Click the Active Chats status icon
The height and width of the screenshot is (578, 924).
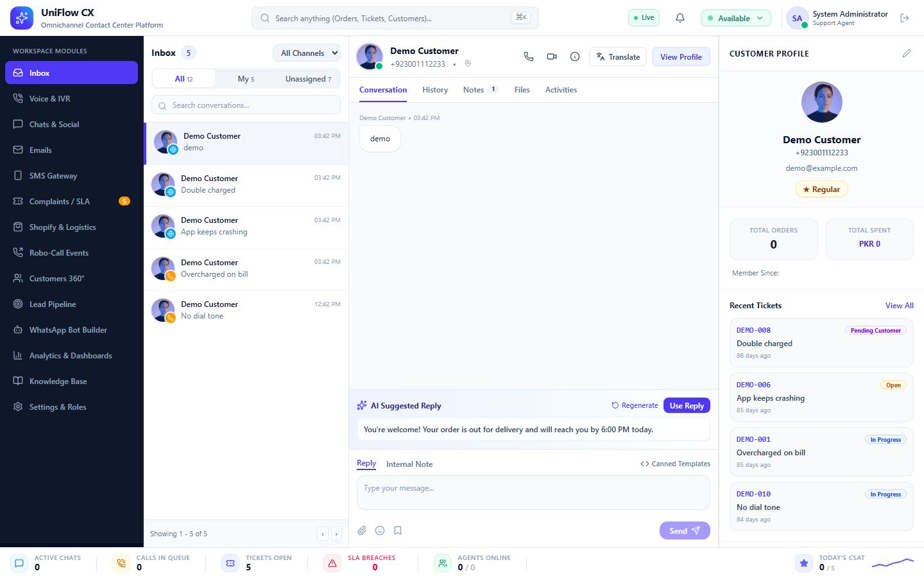coord(19,563)
